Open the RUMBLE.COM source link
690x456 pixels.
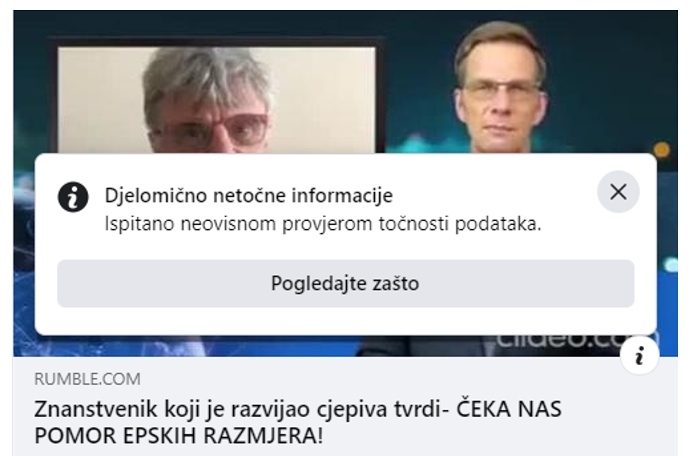tap(88, 379)
